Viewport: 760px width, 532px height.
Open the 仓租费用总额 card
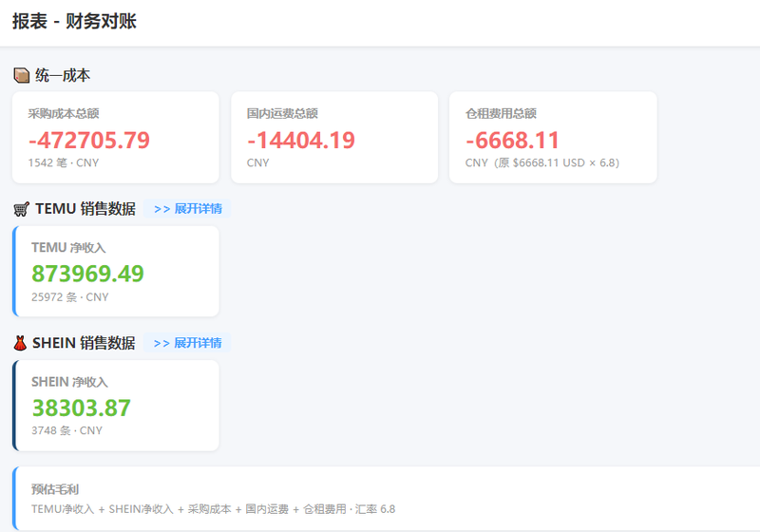553,138
